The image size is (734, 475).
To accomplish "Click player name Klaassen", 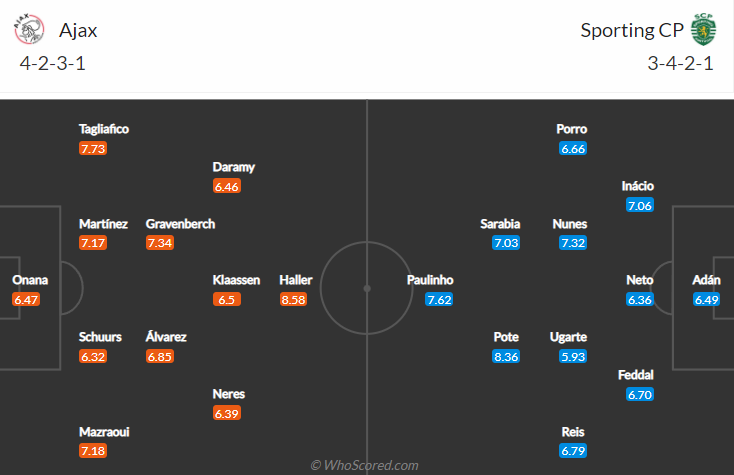I will click(x=236, y=280).
